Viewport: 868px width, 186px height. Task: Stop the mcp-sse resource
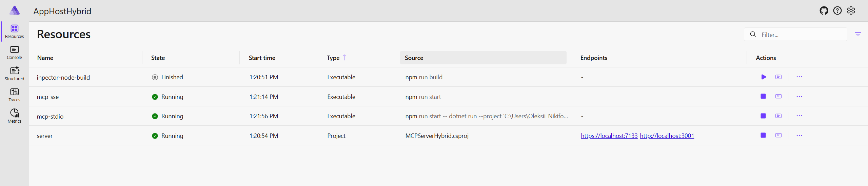(763, 96)
